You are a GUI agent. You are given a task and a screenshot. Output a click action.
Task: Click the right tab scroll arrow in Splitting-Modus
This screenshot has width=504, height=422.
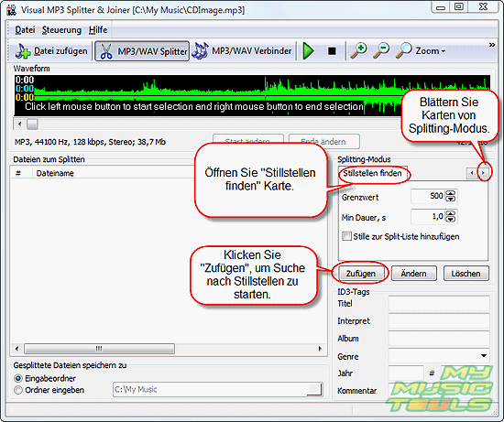[483, 173]
